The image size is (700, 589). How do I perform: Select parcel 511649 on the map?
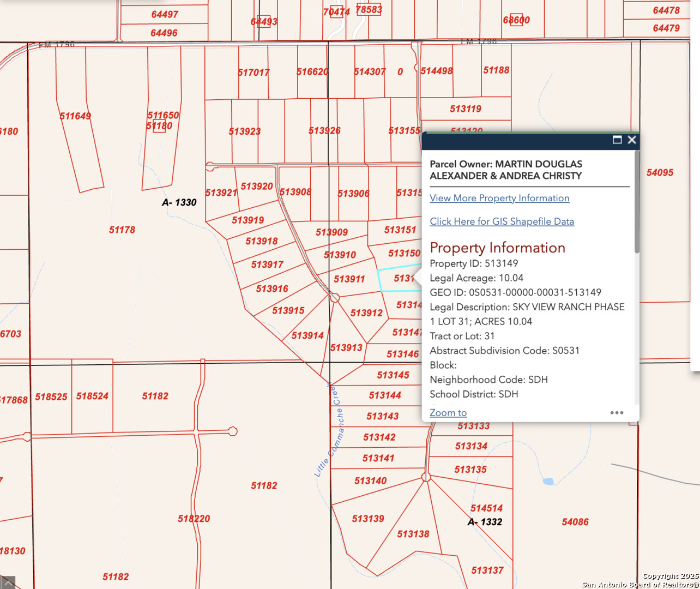click(75, 116)
